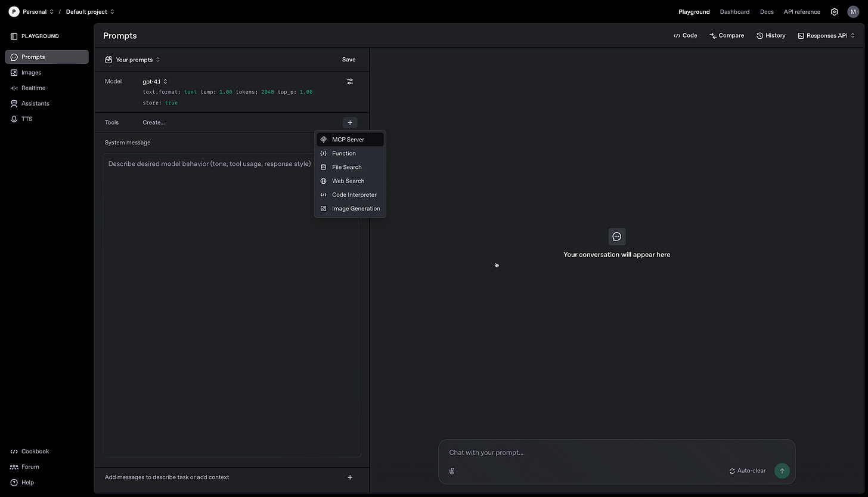
Task: Click the Personal organization avatar icon
Action: click(14, 11)
